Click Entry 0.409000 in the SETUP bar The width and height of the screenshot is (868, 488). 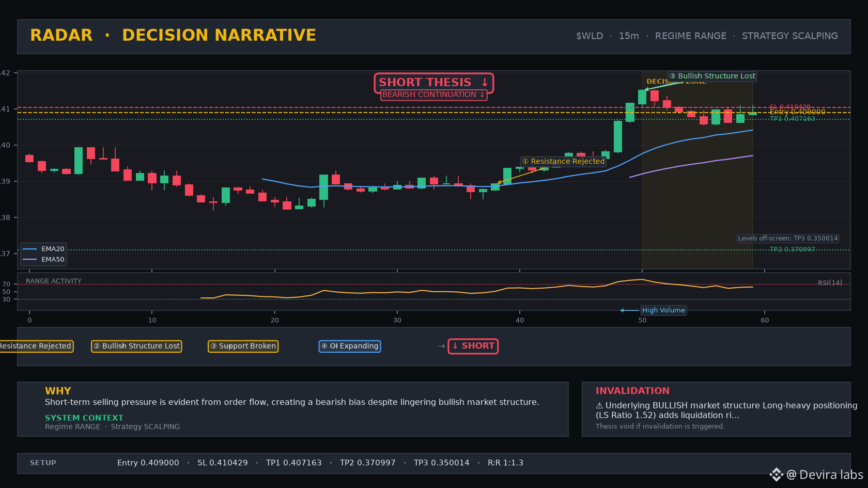click(x=148, y=463)
